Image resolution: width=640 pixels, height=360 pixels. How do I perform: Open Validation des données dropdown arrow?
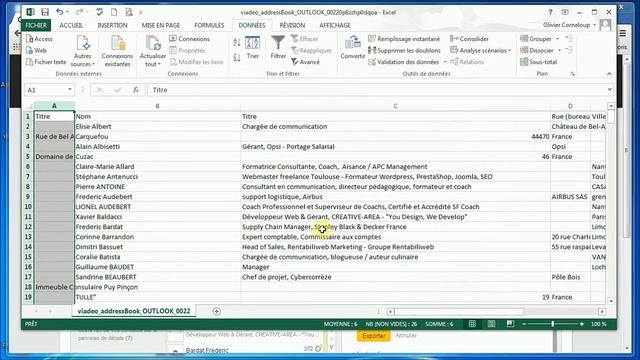[x=445, y=62]
